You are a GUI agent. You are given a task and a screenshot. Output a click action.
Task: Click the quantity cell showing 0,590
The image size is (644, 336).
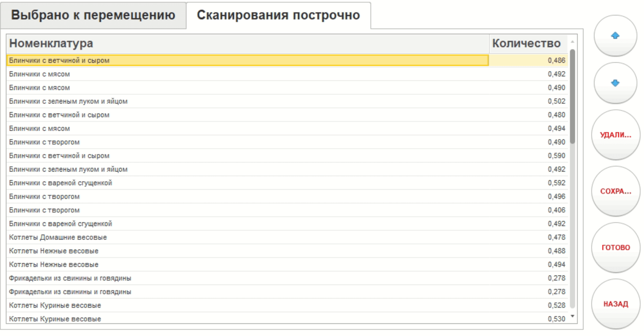click(528, 156)
